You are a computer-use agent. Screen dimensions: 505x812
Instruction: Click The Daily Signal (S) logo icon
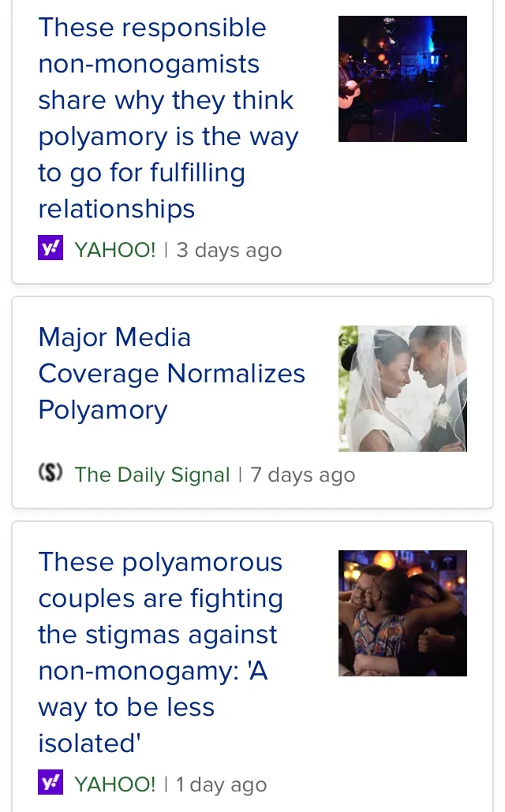50,472
